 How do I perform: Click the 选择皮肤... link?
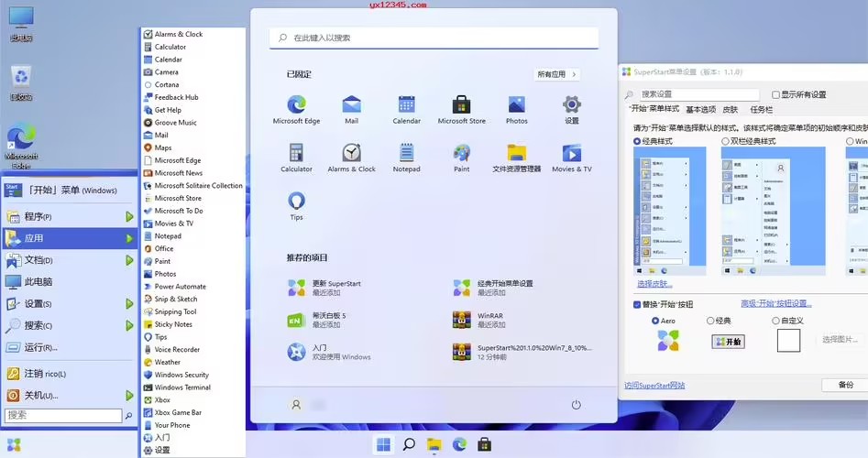click(x=654, y=284)
